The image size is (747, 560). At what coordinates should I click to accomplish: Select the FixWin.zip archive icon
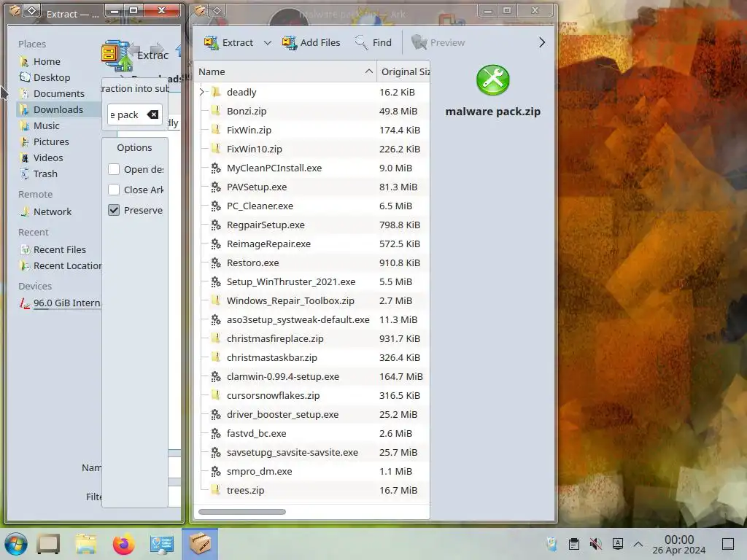216,130
